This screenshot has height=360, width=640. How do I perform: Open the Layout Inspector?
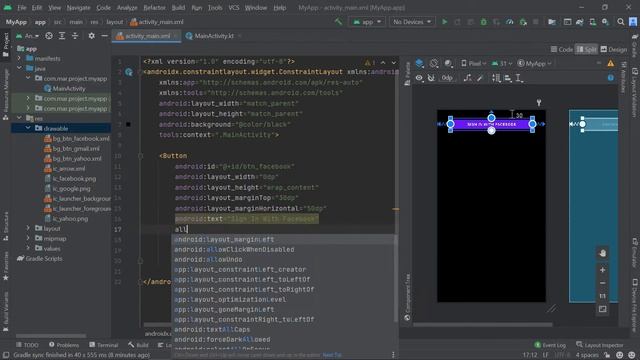click(600, 345)
